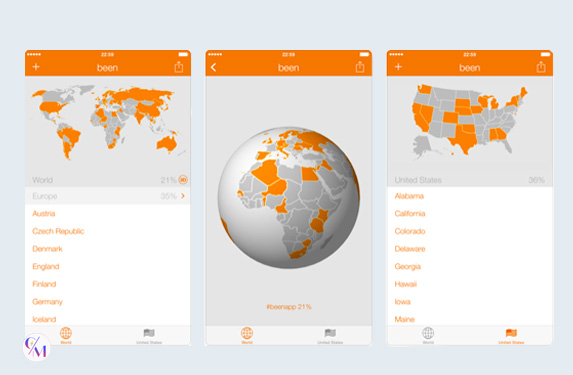Screen dimensions: 573x375
Task: Select the World globe tab on the left screen
Action: [66, 335]
